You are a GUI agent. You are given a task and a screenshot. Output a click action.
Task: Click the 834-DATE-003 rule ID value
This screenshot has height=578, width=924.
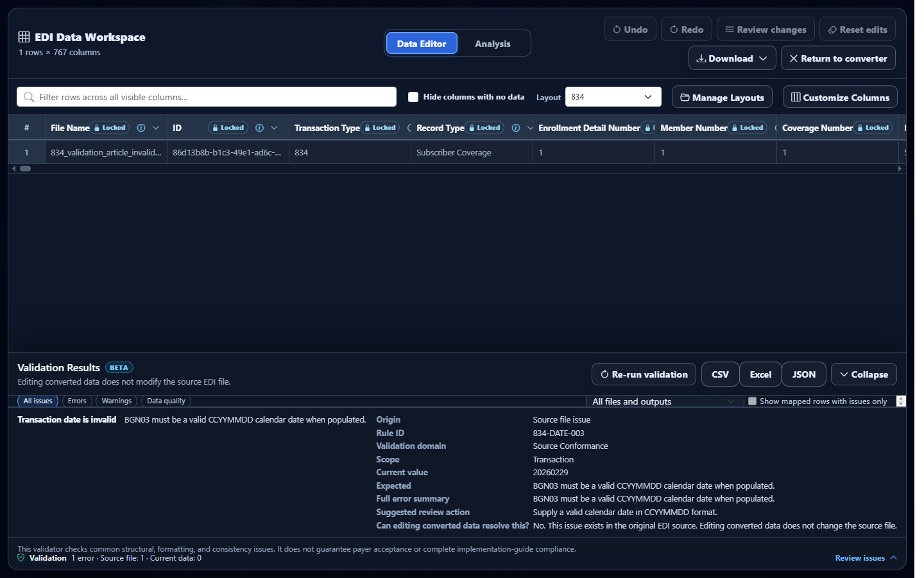click(x=558, y=433)
